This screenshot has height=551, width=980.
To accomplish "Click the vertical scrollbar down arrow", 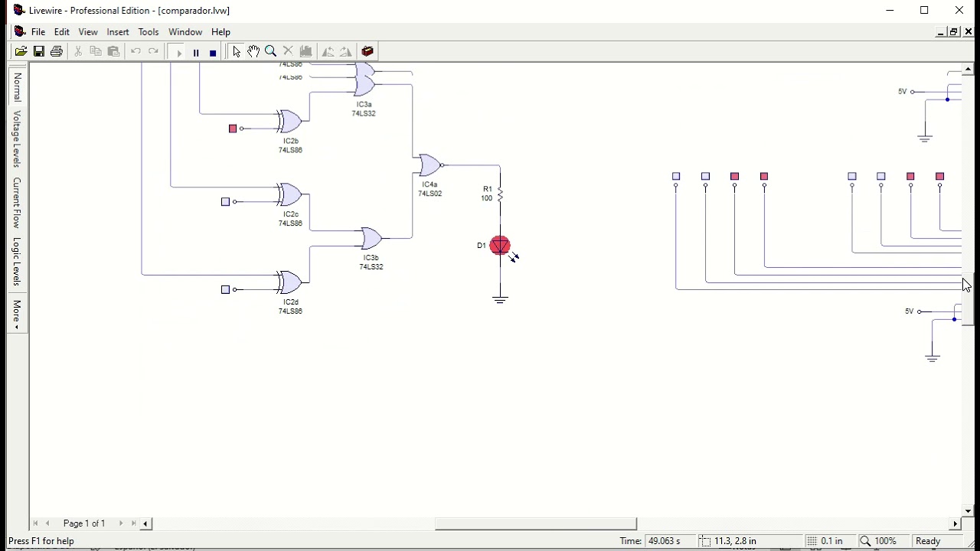I will point(969,510).
